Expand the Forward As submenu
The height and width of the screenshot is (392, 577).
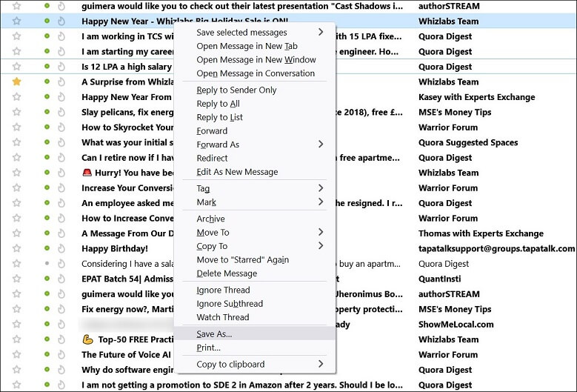click(x=255, y=144)
